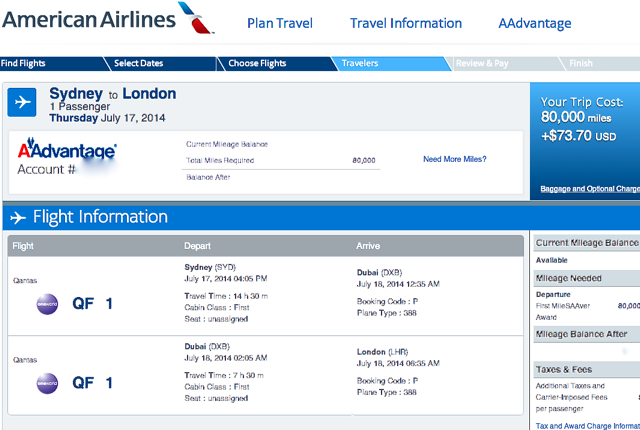Open the AAdvantage menu
640x430 pixels.
pyautogui.click(x=535, y=23)
